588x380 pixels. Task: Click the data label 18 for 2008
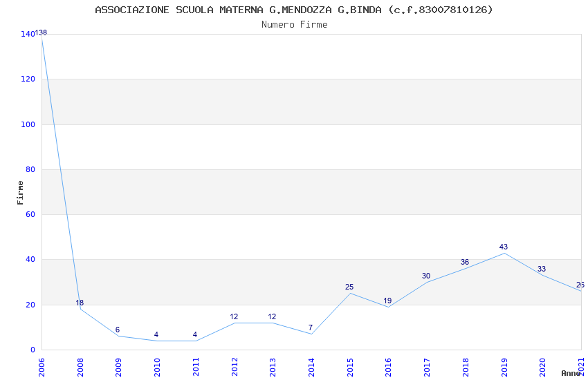tap(80, 303)
